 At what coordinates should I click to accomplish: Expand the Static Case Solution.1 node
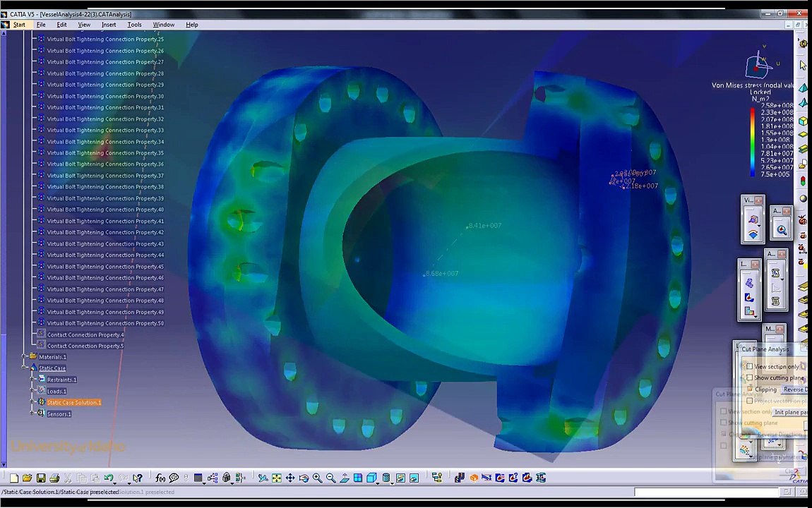point(32,402)
